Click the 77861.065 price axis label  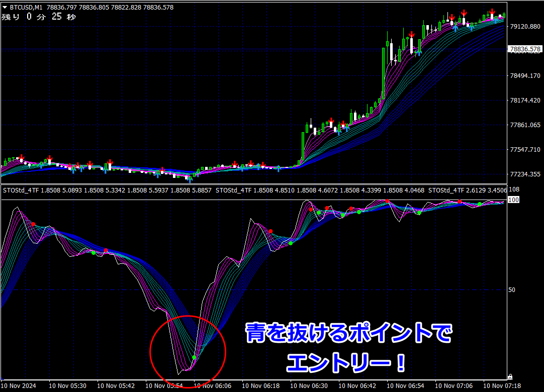[525, 125]
